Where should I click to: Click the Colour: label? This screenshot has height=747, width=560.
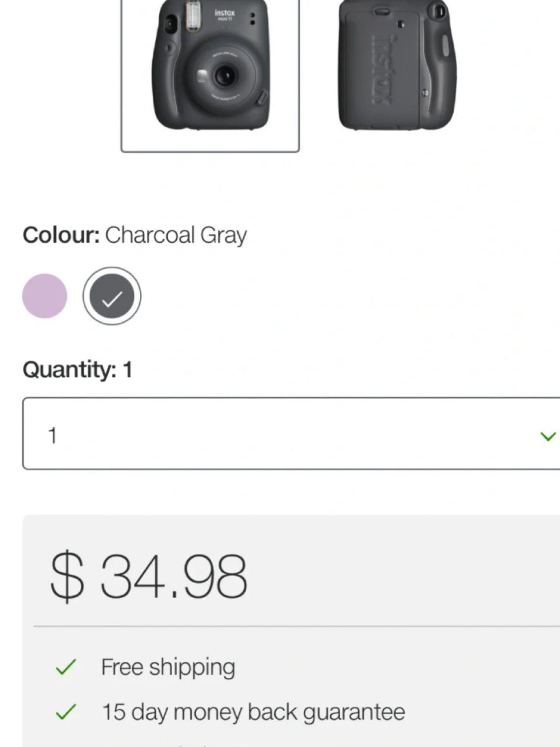click(61, 235)
